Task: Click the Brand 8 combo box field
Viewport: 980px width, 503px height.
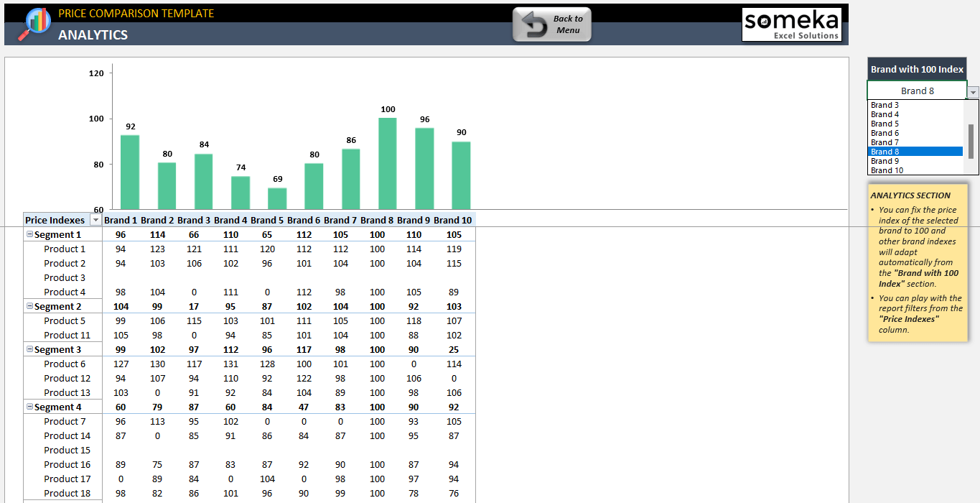Action: click(x=917, y=91)
